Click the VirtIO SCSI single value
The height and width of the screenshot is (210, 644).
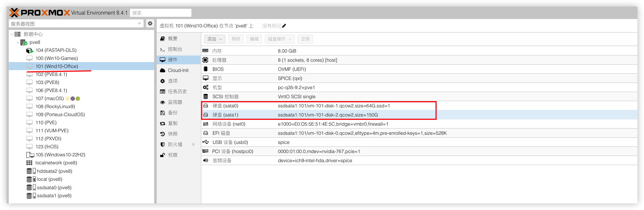[297, 97]
